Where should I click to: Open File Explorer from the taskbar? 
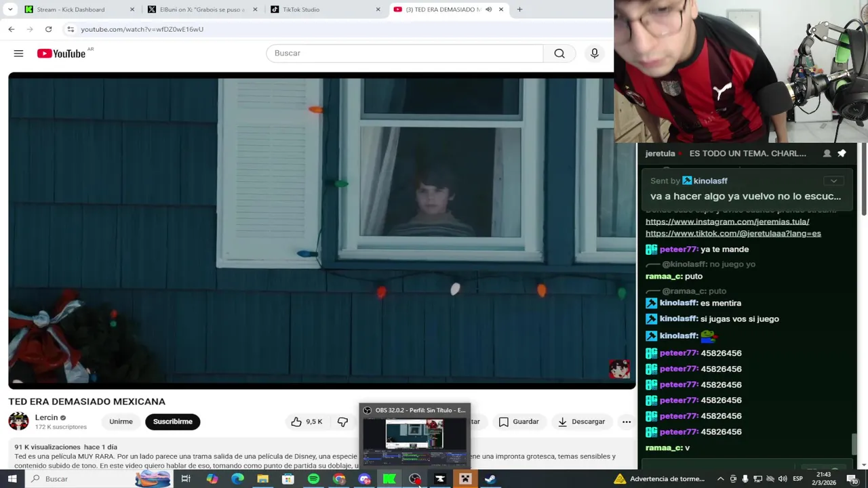(x=262, y=479)
